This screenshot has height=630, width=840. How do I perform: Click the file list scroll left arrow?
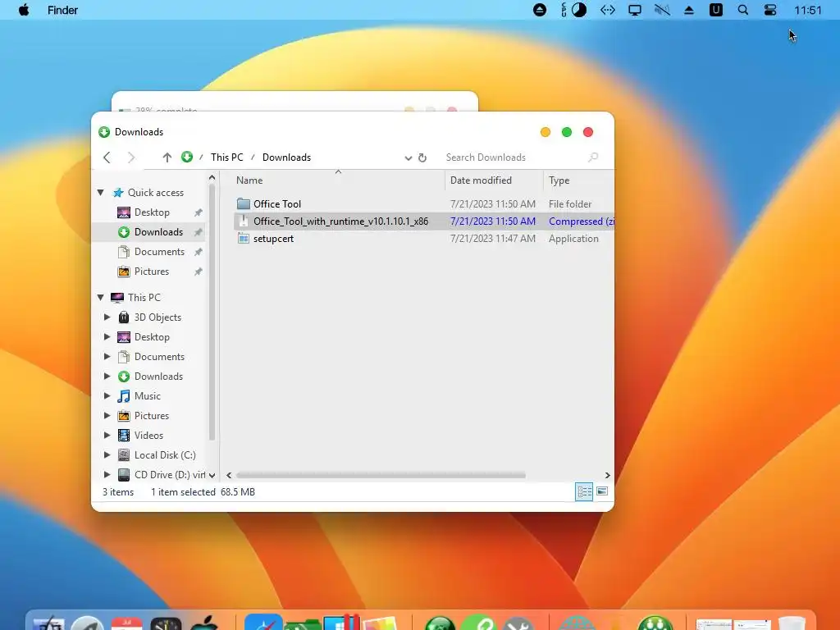(x=230, y=475)
